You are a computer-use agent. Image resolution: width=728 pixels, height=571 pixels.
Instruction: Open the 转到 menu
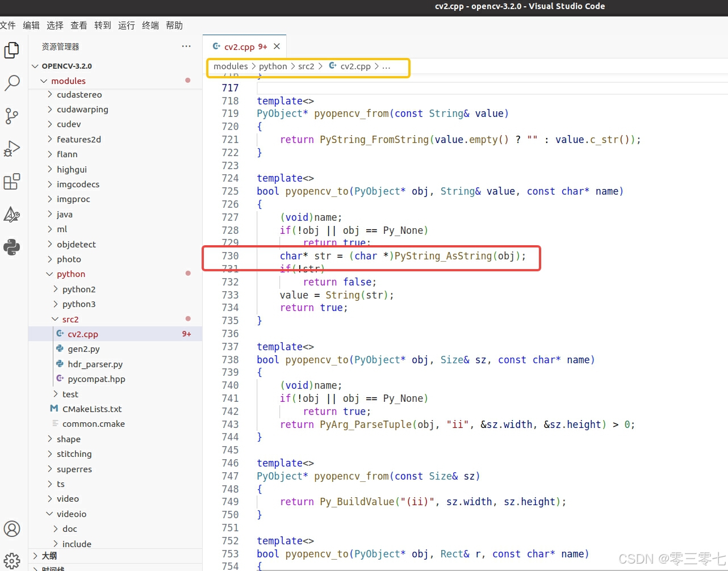click(103, 26)
